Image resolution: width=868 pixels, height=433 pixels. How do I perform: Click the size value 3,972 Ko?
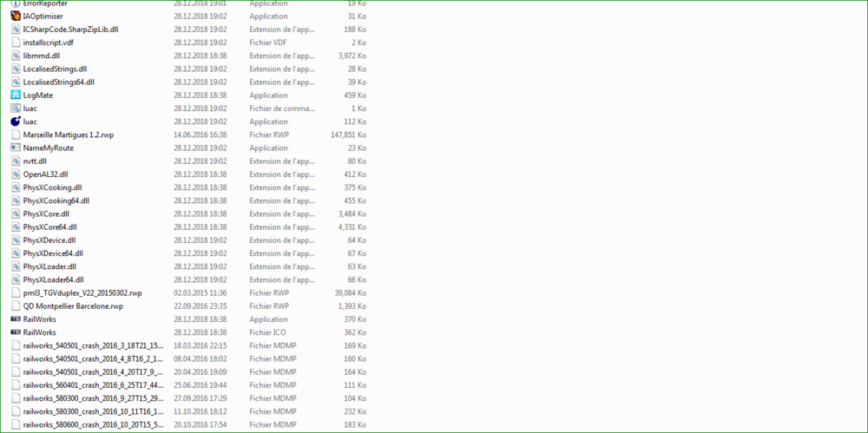click(x=352, y=56)
